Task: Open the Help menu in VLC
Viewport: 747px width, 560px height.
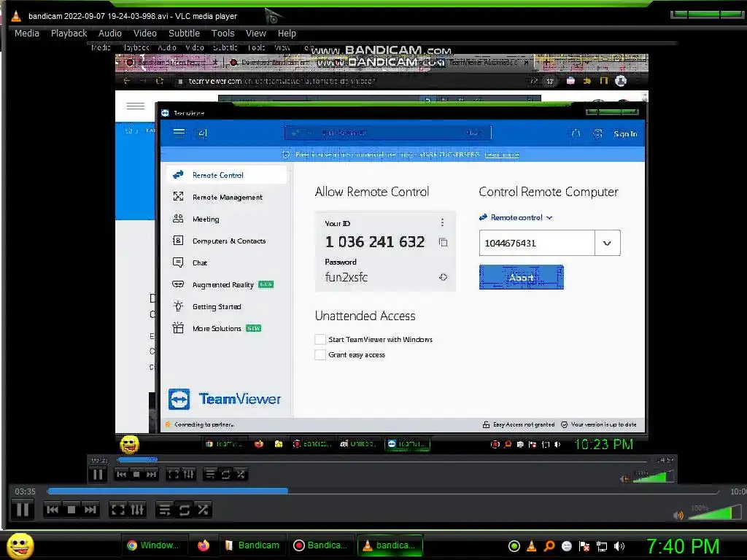Action: pyautogui.click(x=287, y=34)
